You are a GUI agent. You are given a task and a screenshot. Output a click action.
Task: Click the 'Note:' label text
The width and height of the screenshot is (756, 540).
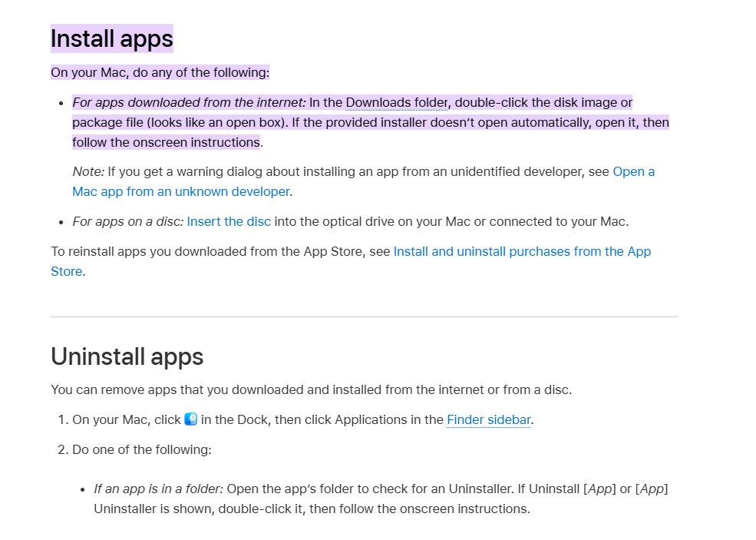click(x=88, y=172)
